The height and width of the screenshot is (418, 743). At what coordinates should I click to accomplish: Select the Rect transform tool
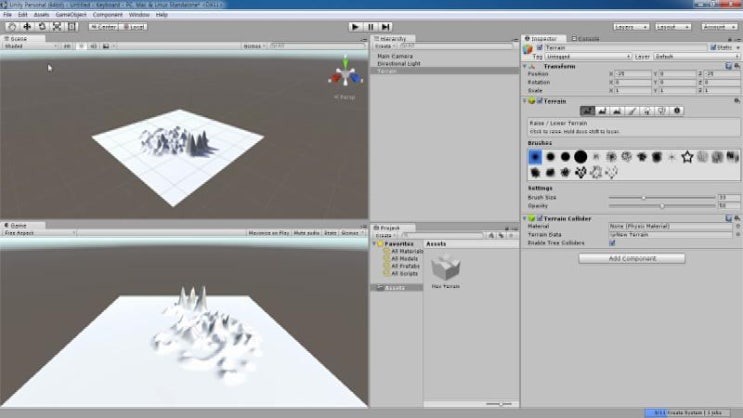71,27
